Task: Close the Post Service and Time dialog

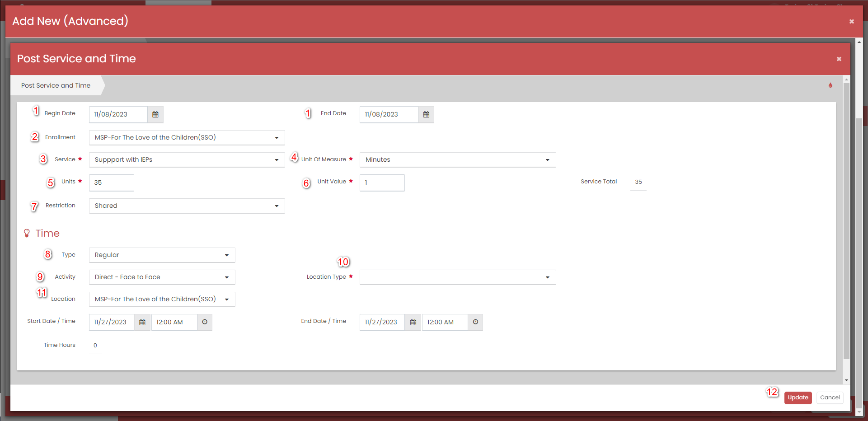Action: [839, 59]
